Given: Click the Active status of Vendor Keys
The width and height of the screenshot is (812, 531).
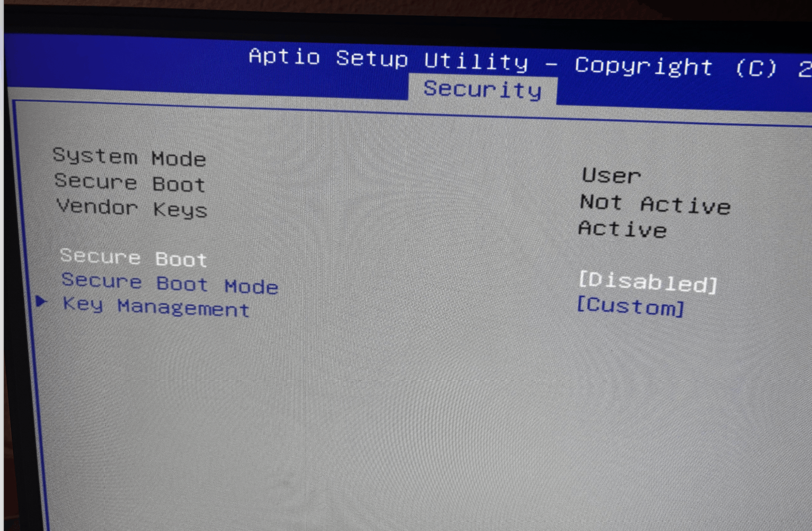Looking at the screenshot, I should (x=622, y=229).
